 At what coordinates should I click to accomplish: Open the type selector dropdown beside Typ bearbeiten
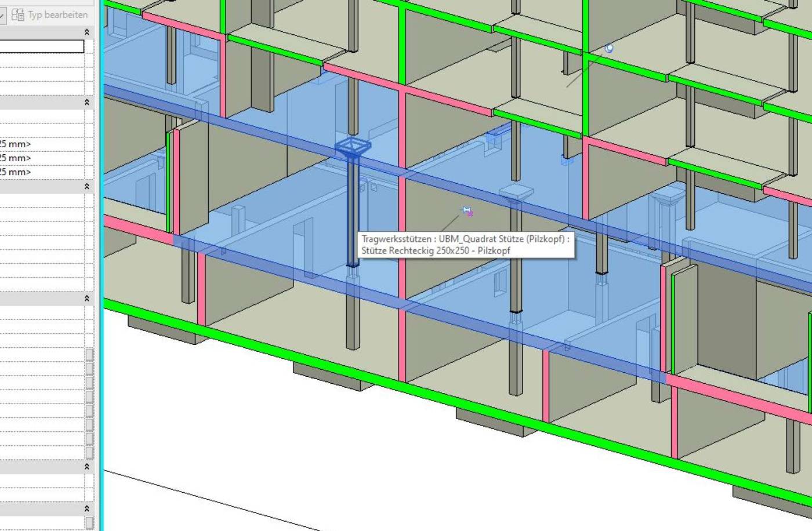[2, 14]
